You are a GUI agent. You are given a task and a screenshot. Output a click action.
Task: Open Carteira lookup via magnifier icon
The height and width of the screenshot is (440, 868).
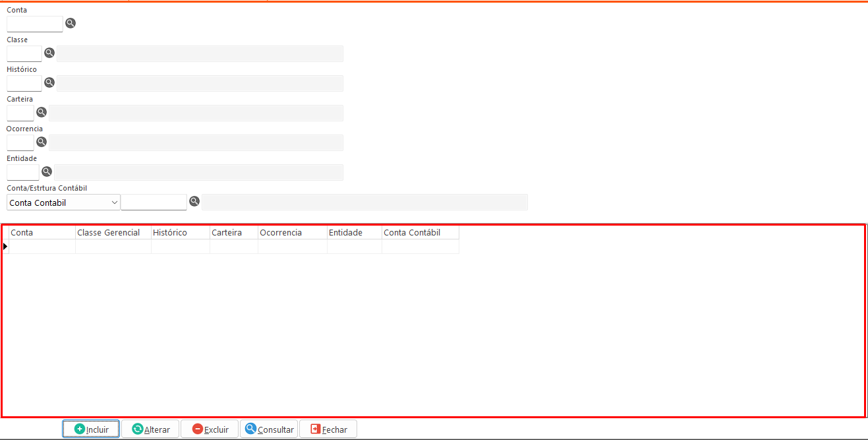pyautogui.click(x=42, y=112)
